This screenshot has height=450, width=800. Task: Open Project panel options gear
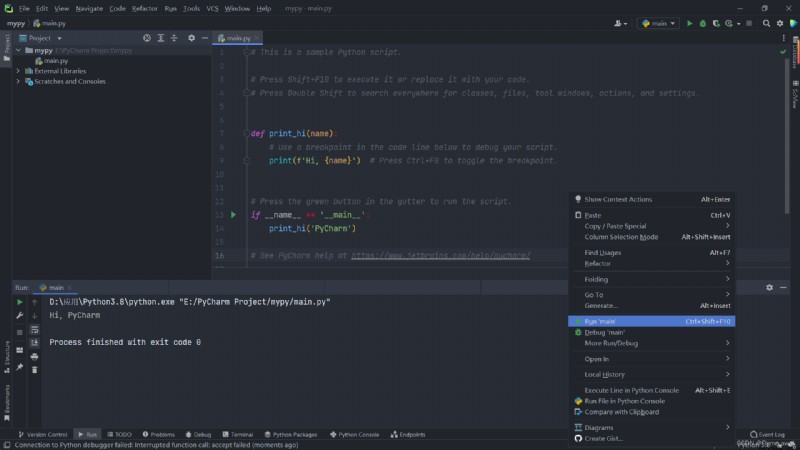point(191,38)
